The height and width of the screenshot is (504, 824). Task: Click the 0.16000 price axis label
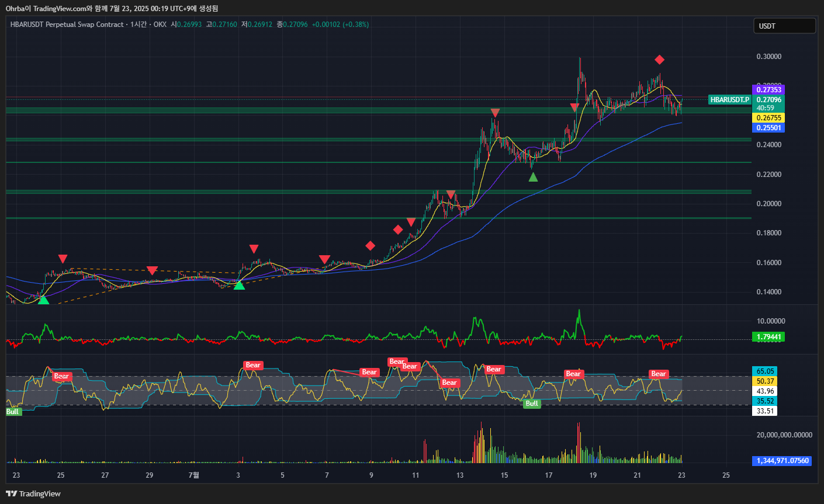[x=769, y=263]
